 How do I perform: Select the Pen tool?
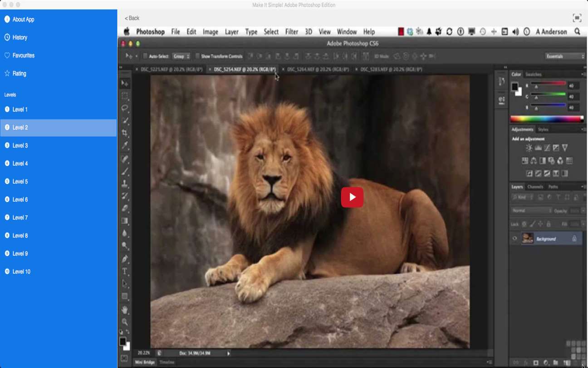pos(125,259)
